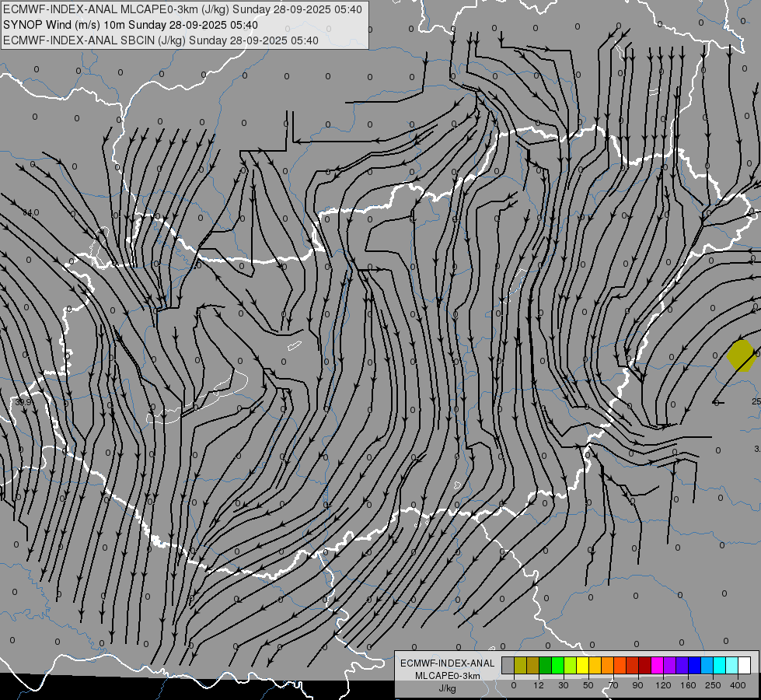Click the legend tick label 0
761x700 pixels.
[514, 685]
